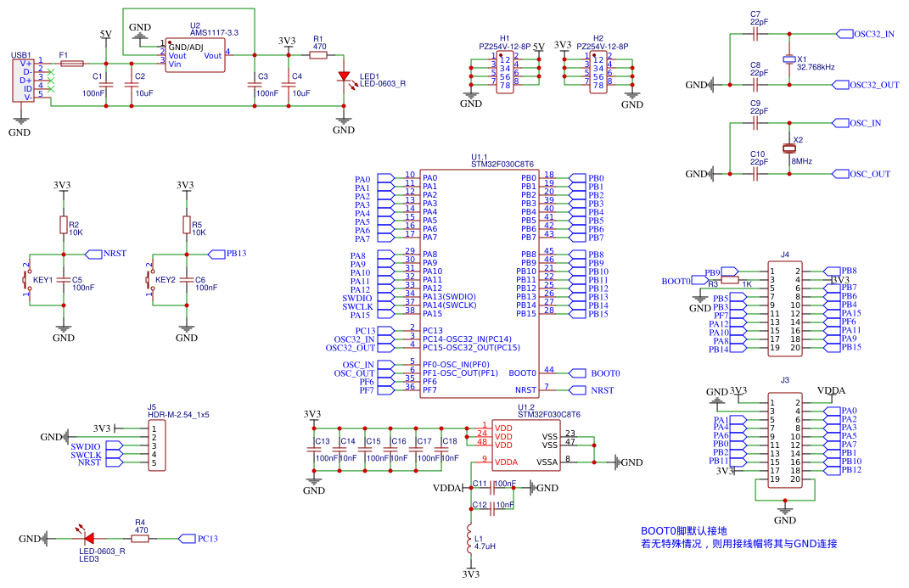The image size is (909, 588).
Task: Click the X1 32.768kHz crystal symbol
Action: coord(788,59)
